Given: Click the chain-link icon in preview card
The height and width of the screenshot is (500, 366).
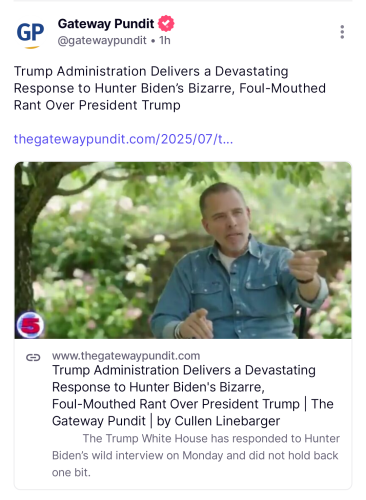Looking at the screenshot, I should pos(33,357).
